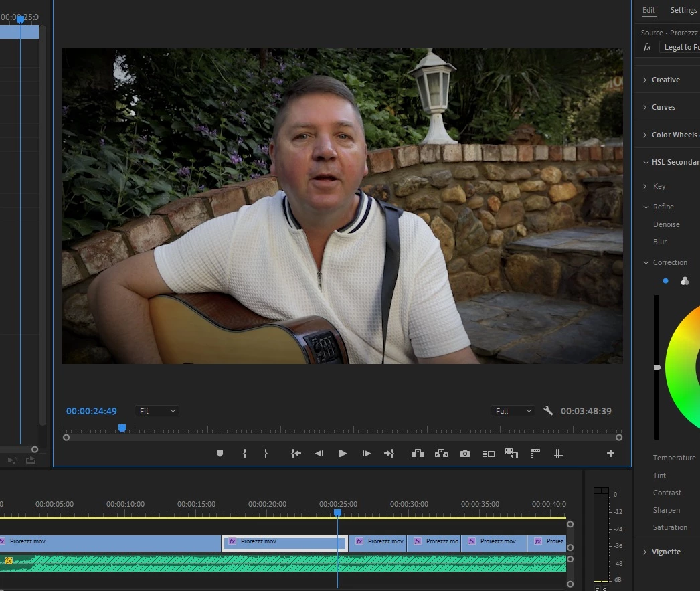Click the source panel playhead marker

[20, 19]
